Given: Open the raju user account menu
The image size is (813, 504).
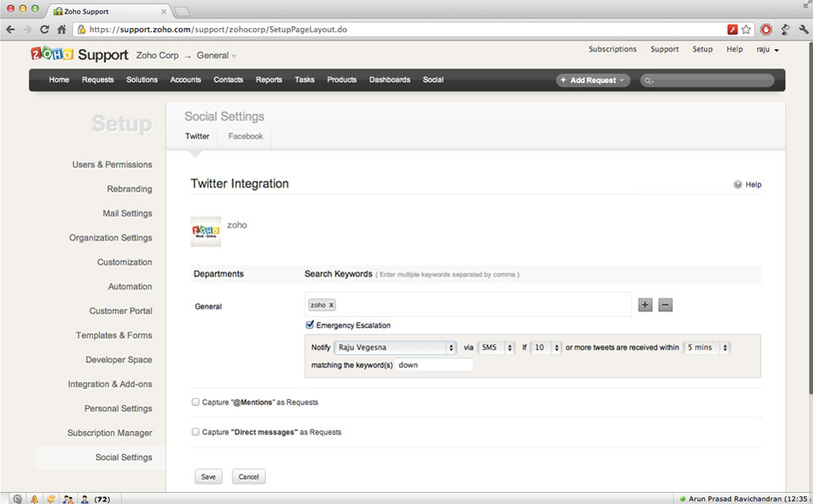Looking at the screenshot, I should pos(767,49).
